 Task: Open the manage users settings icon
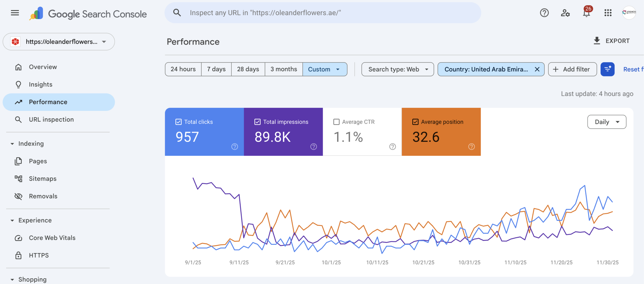coord(565,13)
